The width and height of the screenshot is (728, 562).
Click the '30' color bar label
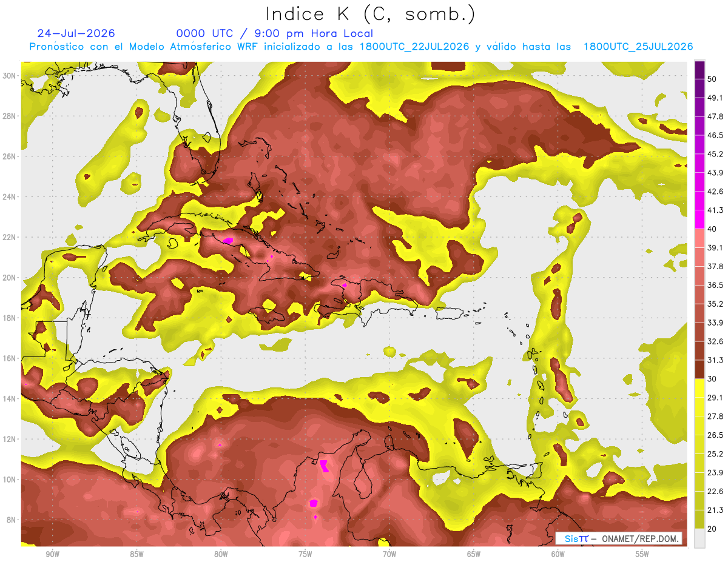tap(712, 379)
